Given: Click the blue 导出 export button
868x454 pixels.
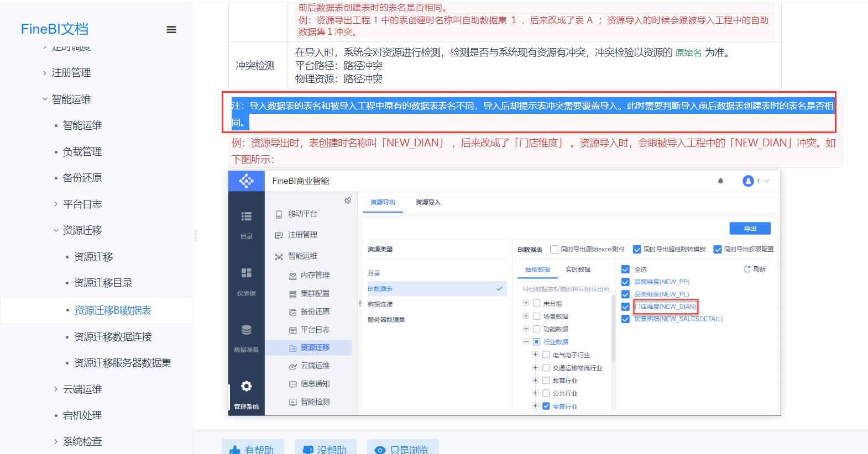Looking at the screenshot, I should (750, 229).
